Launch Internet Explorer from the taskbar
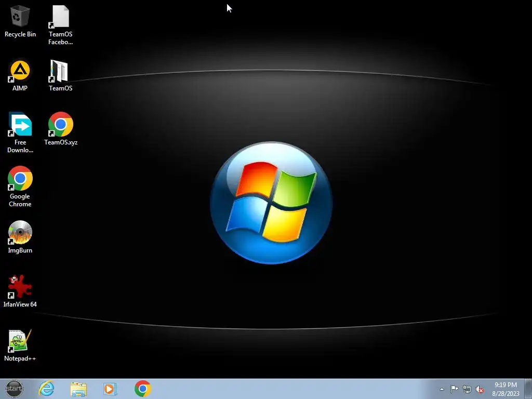 coord(46,389)
